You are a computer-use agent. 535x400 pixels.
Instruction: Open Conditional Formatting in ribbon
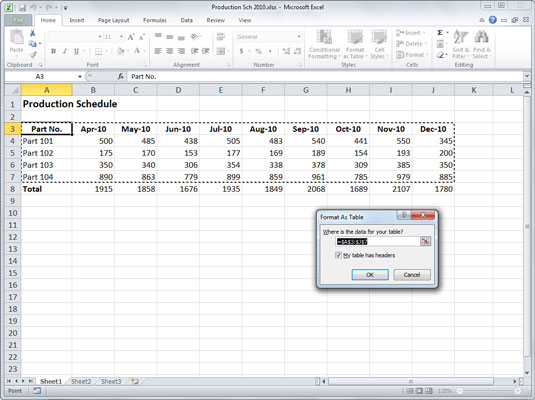coord(324,44)
